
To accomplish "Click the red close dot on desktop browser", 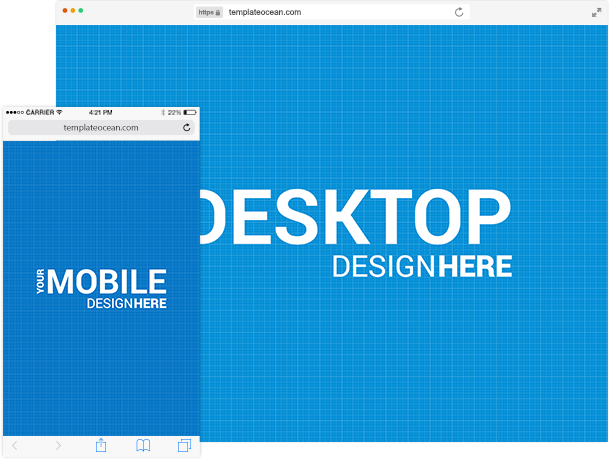I will coord(65,10).
